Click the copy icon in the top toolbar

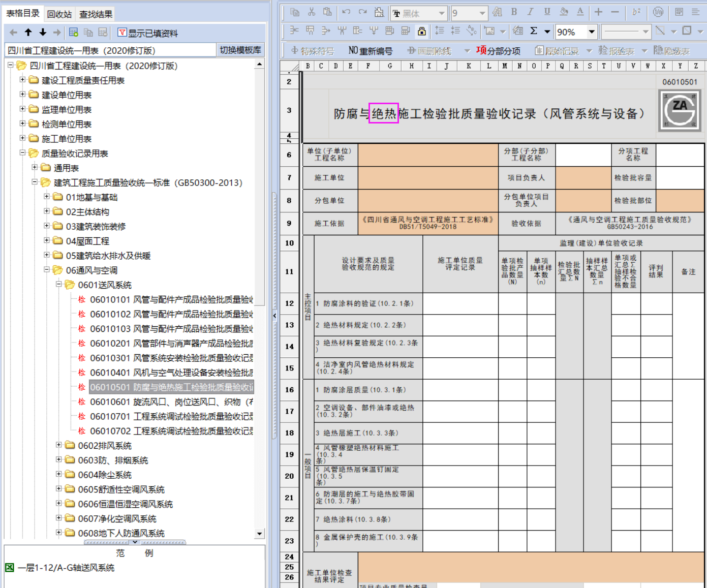point(295,12)
